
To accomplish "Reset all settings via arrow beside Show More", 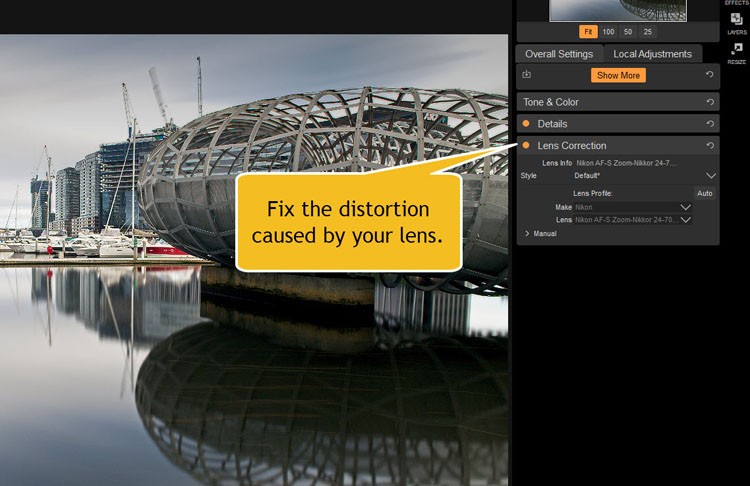I will [x=710, y=75].
